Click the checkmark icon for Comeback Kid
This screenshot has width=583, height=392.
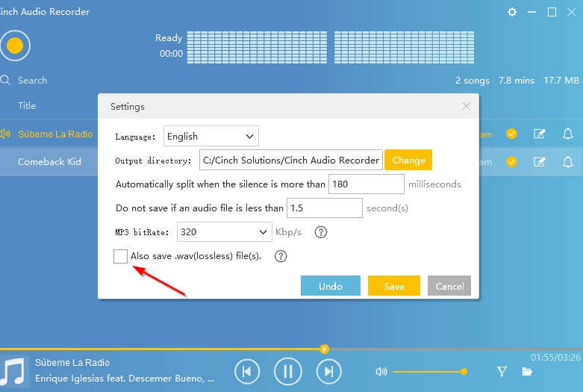(x=511, y=162)
